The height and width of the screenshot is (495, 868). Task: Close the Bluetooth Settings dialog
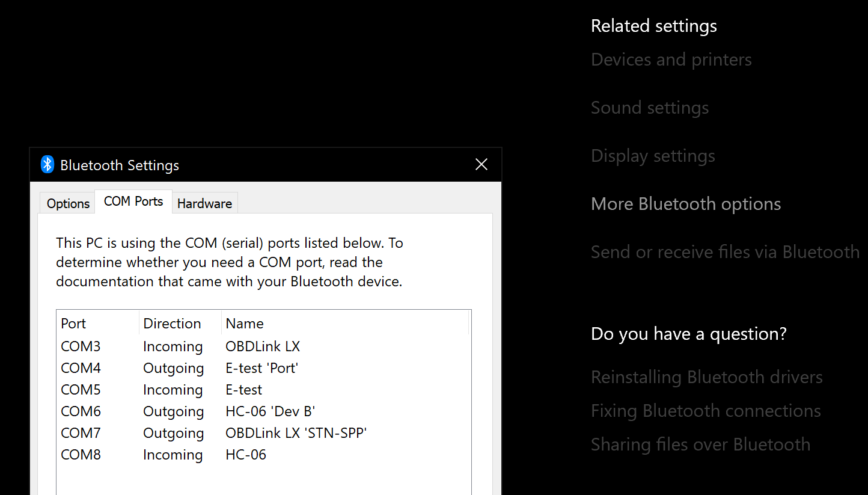[x=481, y=165]
